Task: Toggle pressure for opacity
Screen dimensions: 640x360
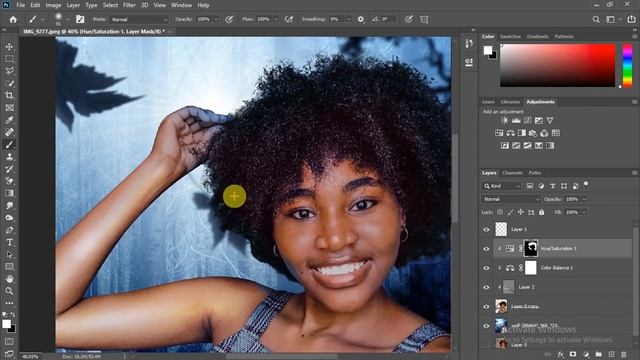Action: pos(229,19)
